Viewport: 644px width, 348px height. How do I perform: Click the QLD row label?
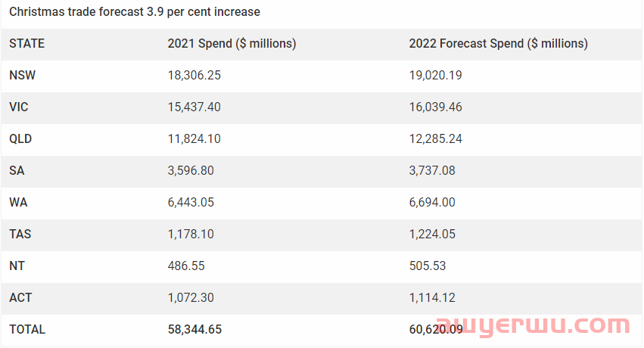tap(20, 138)
